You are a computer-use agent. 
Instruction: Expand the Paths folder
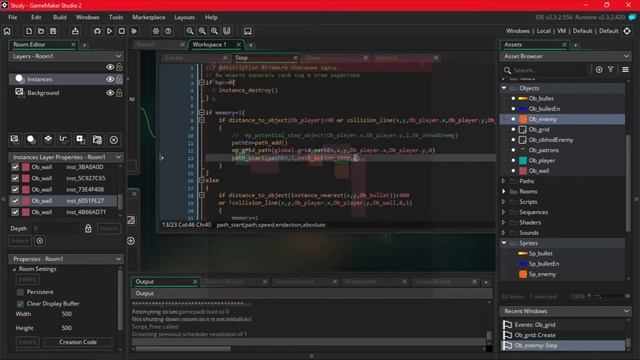504,181
